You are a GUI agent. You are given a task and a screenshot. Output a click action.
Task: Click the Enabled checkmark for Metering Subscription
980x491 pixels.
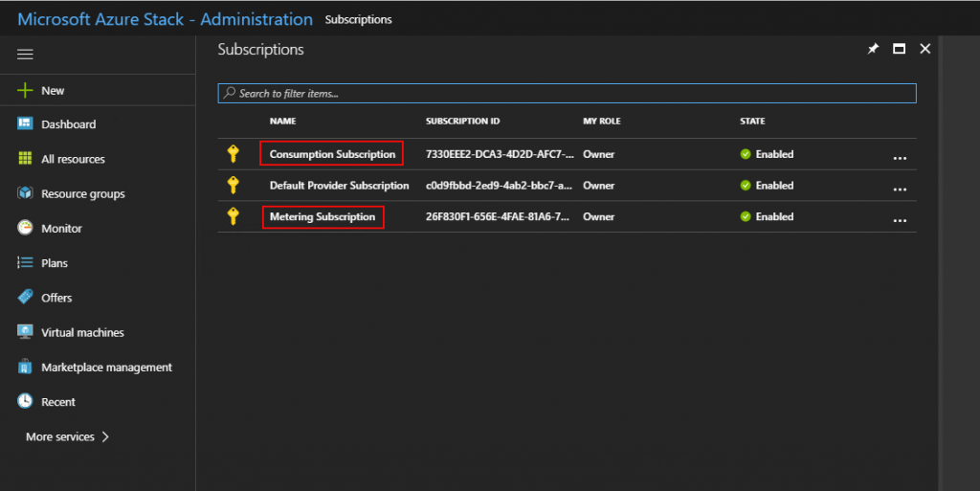pyautogui.click(x=745, y=216)
